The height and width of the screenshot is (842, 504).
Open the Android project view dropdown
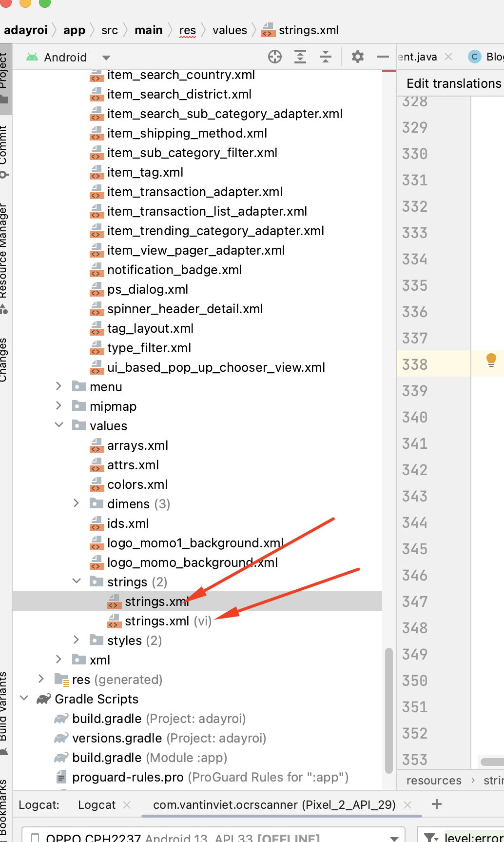tap(106, 58)
